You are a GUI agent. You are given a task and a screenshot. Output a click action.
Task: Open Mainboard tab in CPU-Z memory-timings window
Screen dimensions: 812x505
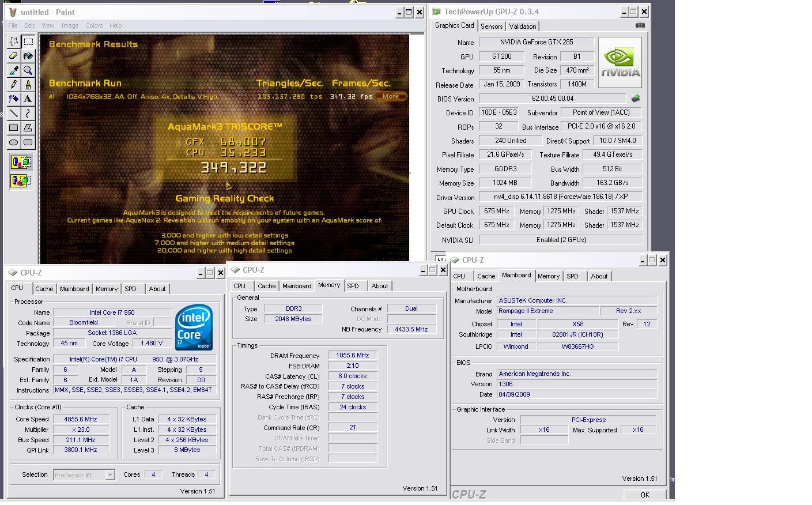click(x=297, y=286)
